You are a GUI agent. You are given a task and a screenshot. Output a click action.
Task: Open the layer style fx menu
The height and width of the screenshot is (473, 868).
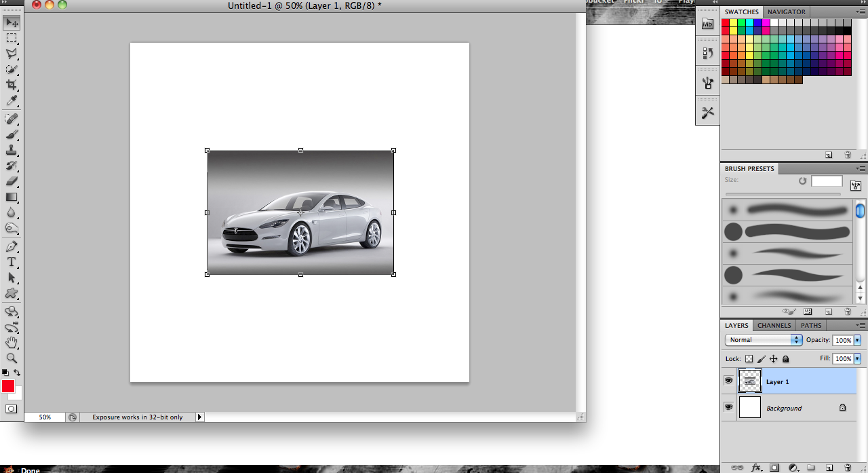757,468
